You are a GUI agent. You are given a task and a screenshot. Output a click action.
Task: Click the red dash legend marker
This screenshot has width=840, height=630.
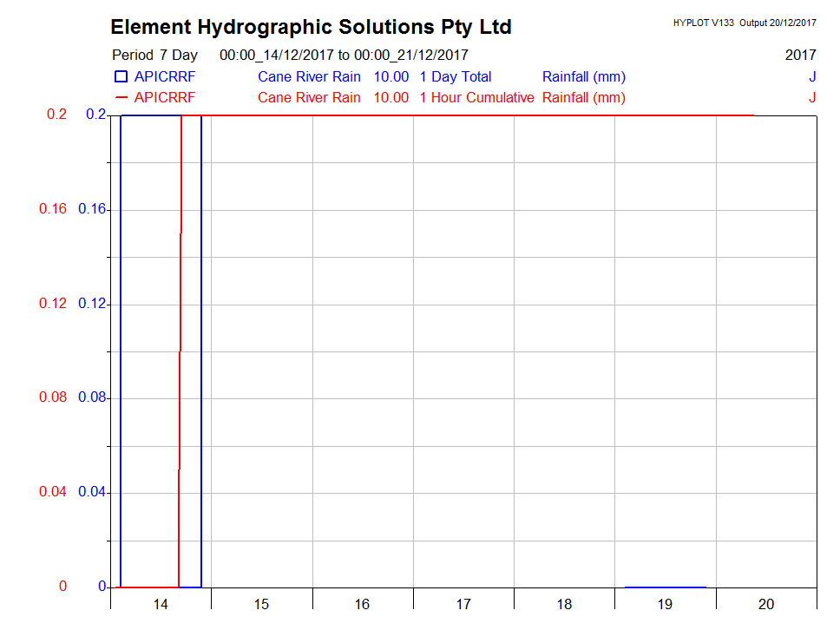click(121, 97)
